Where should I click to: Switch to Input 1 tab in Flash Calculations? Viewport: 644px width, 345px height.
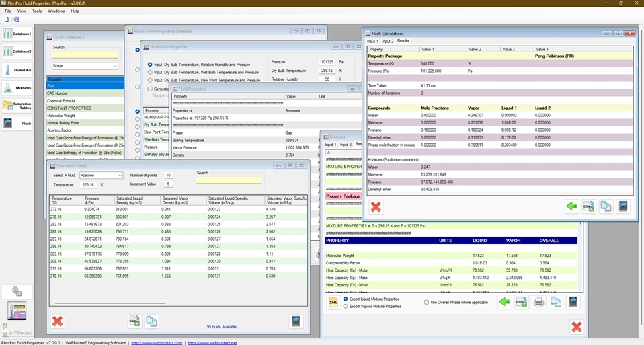(x=372, y=42)
